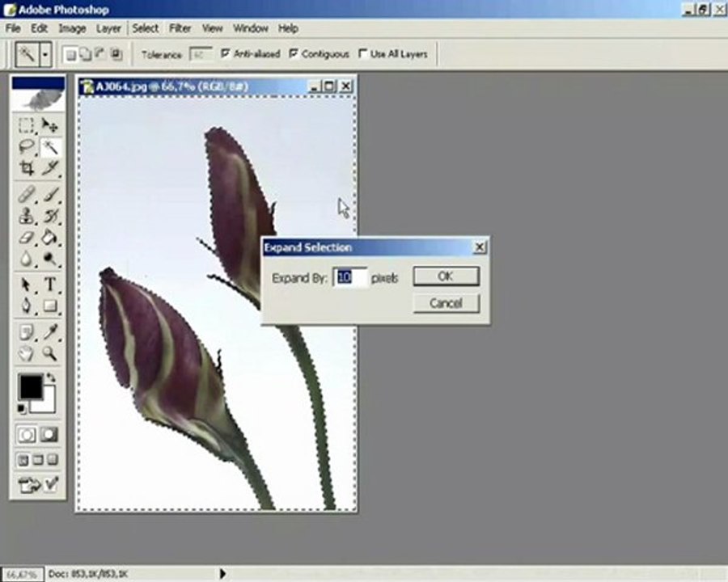Choose Subtract from Selection mode

pyautogui.click(x=100, y=55)
